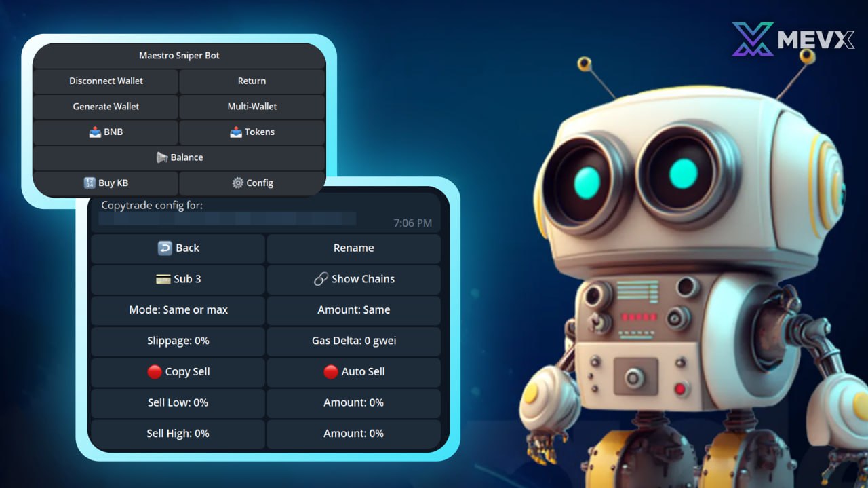Edit the Gas Delta: 0 gwei value
868x488 pixels.
(x=353, y=341)
